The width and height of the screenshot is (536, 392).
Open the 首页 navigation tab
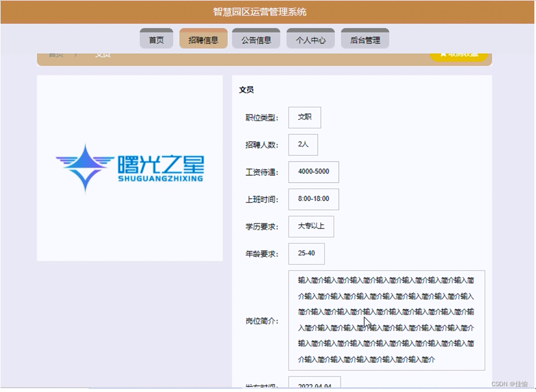click(x=156, y=38)
